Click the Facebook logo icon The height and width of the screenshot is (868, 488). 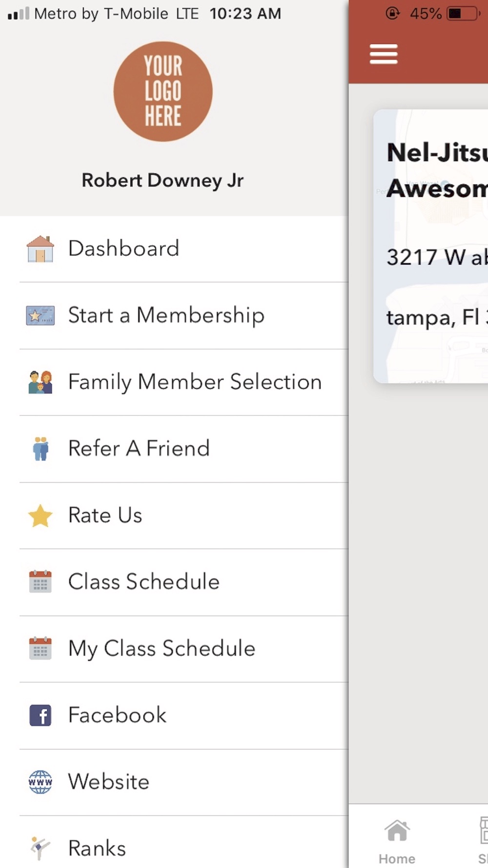[40, 716]
